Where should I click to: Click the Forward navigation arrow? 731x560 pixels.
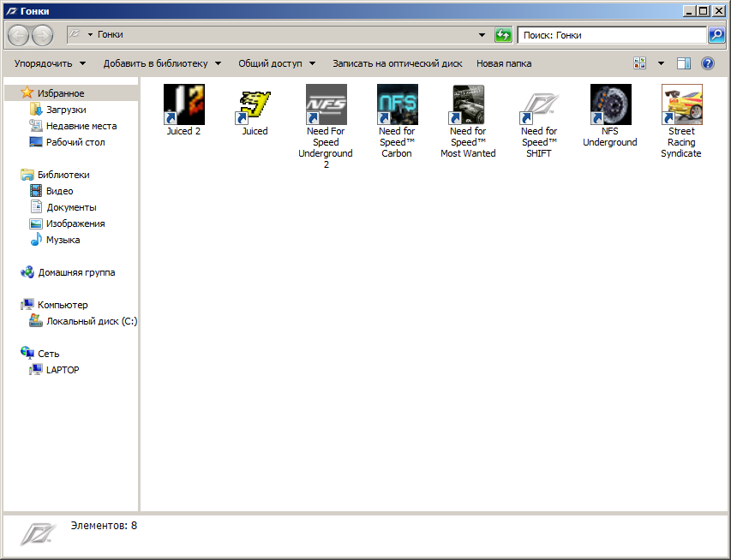[43, 35]
